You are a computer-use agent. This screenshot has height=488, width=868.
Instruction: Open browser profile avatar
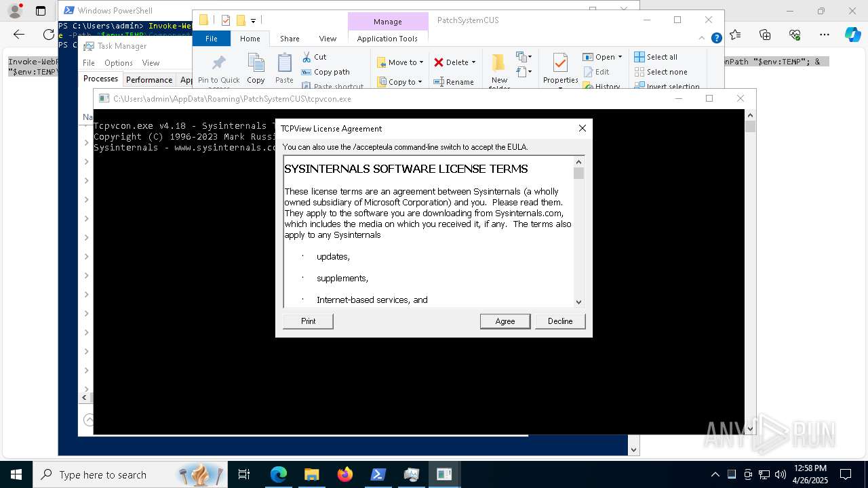click(x=15, y=11)
